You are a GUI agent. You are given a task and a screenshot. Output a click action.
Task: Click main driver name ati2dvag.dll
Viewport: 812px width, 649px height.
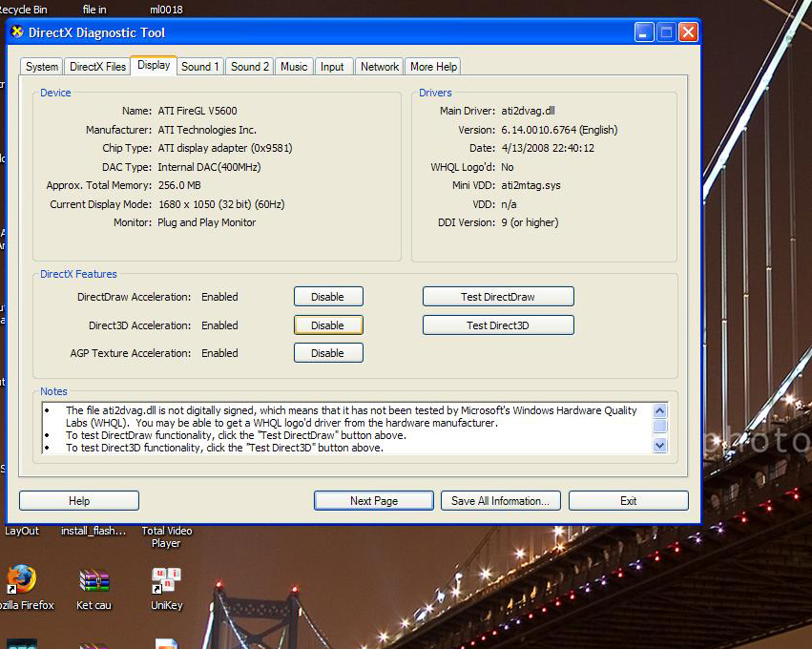(529, 111)
